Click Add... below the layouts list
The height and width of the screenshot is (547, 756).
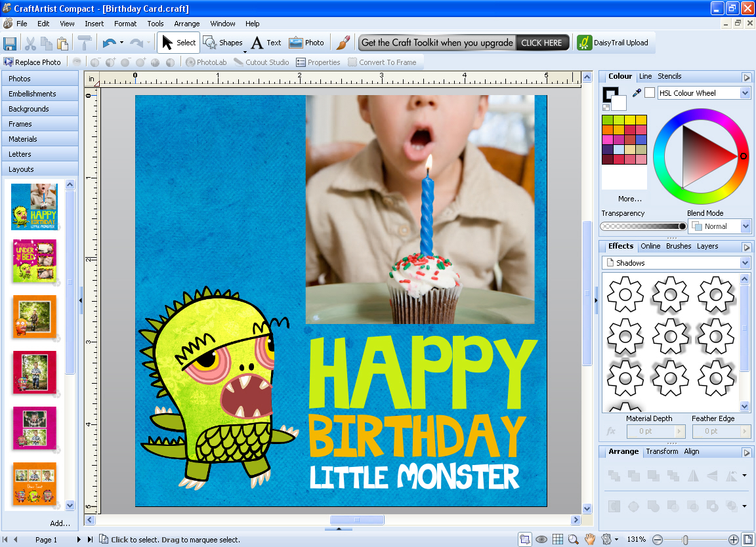pos(60,523)
